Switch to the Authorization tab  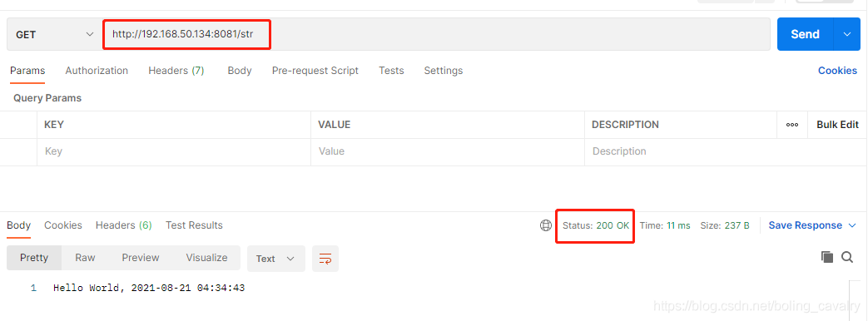[97, 71]
